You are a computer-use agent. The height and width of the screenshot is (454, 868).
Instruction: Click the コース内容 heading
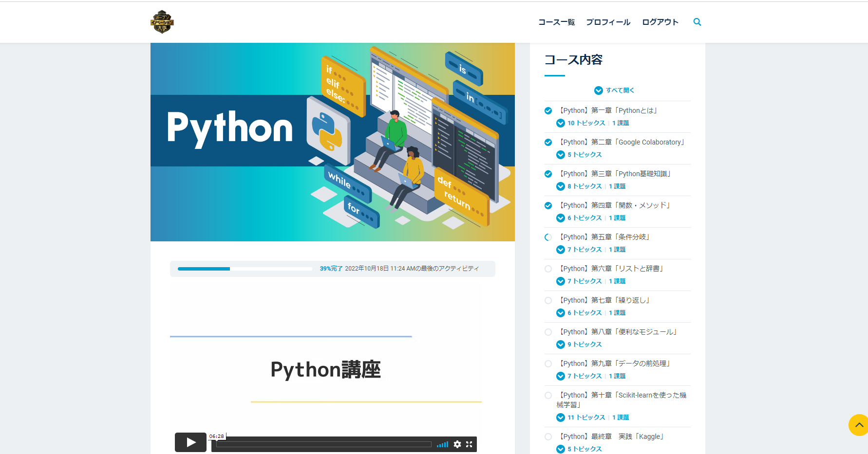pos(573,60)
